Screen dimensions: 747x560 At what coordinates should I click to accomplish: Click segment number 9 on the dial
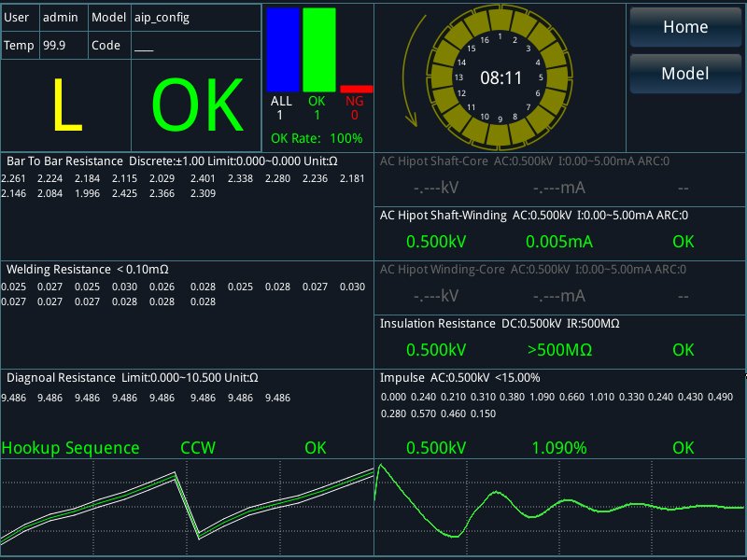click(500, 119)
